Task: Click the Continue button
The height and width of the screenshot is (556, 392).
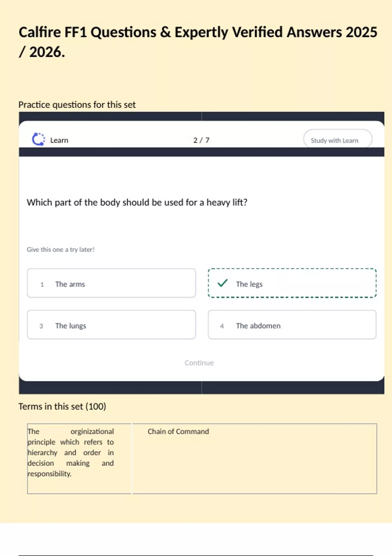Action: 199,363
